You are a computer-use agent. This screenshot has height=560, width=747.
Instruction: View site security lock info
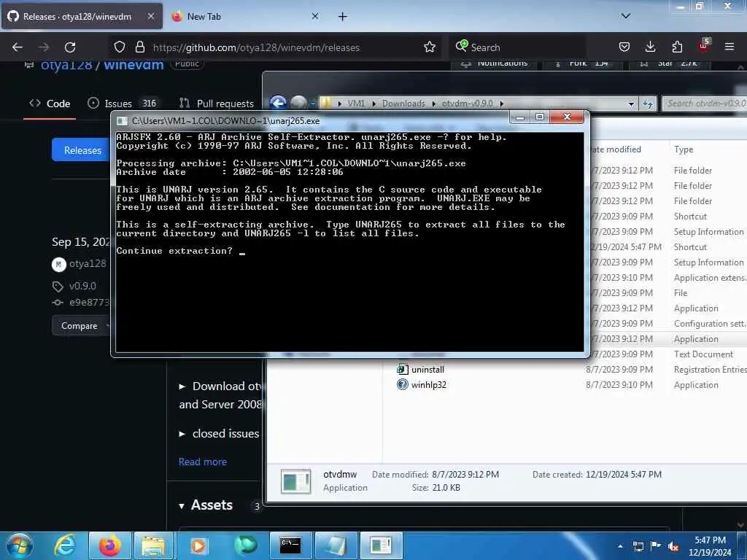pos(139,47)
